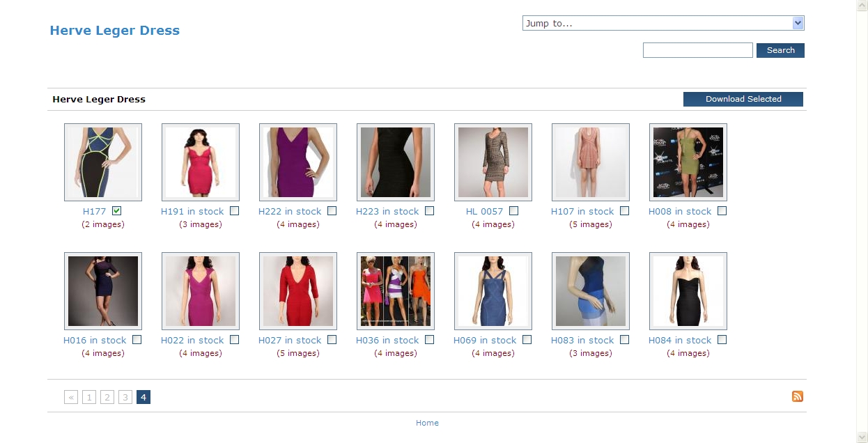Select current page 4

point(144,397)
